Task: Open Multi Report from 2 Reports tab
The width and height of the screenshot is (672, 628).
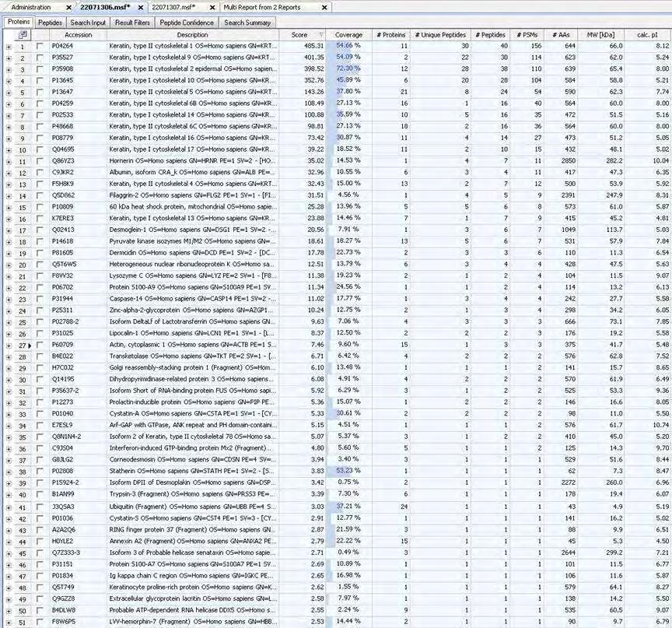Action: pos(262,7)
